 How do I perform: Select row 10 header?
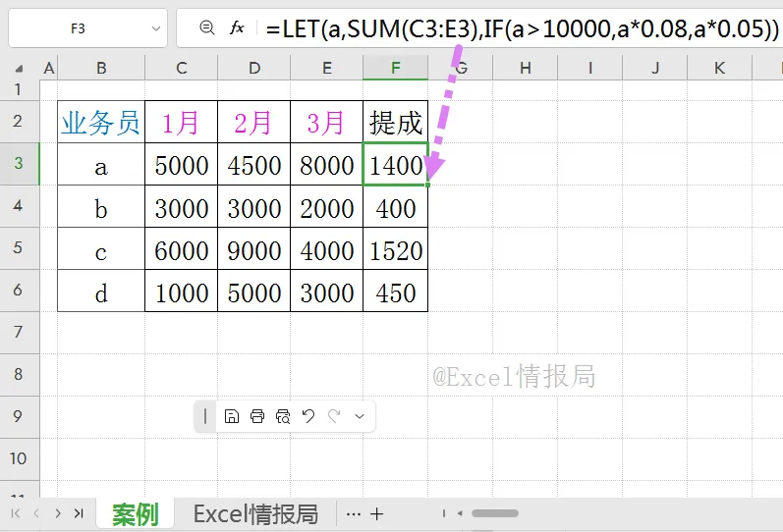pos(19,458)
